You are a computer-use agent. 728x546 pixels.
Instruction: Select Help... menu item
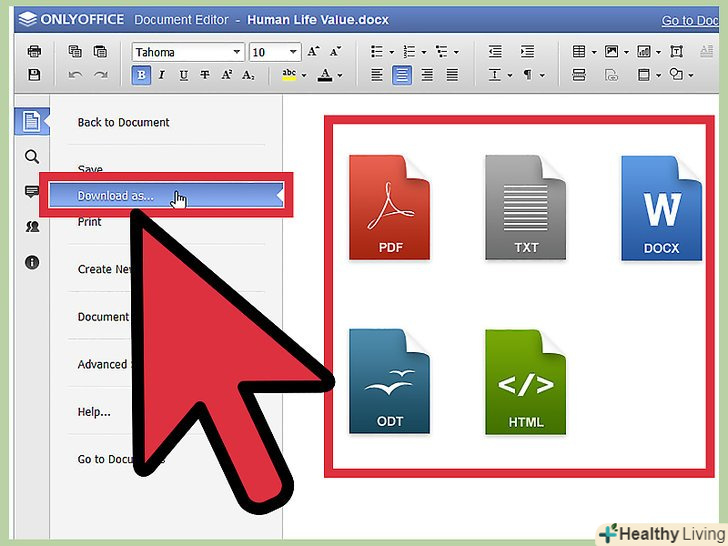94,412
